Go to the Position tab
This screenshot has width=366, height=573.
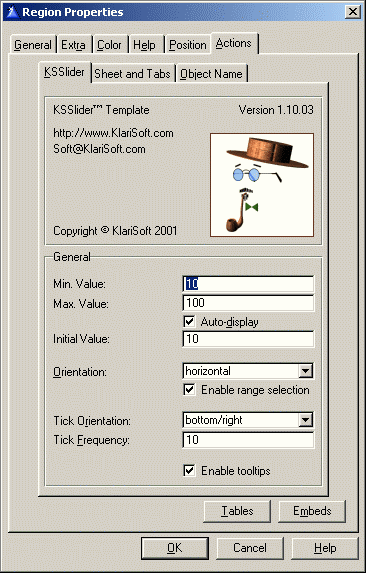(x=188, y=45)
